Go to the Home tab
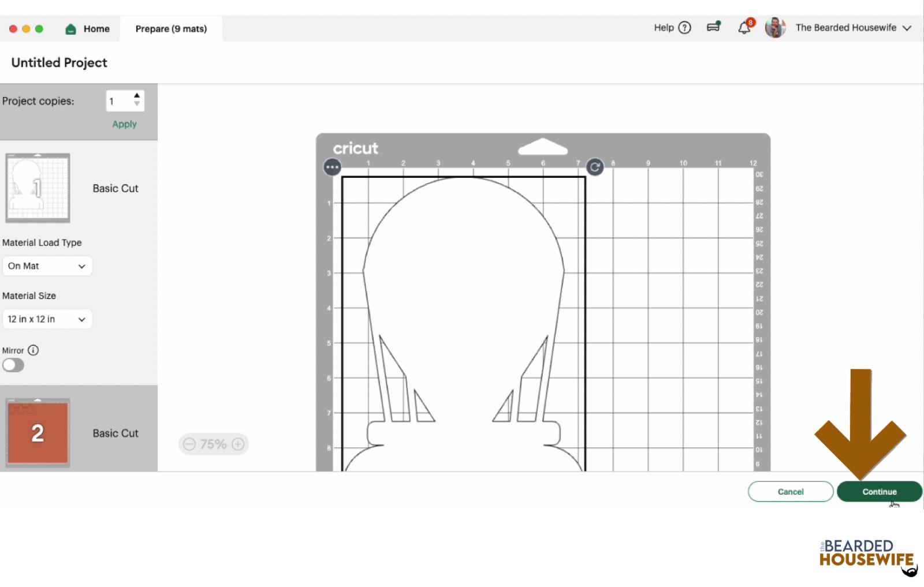The image size is (924, 587). point(88,29)
